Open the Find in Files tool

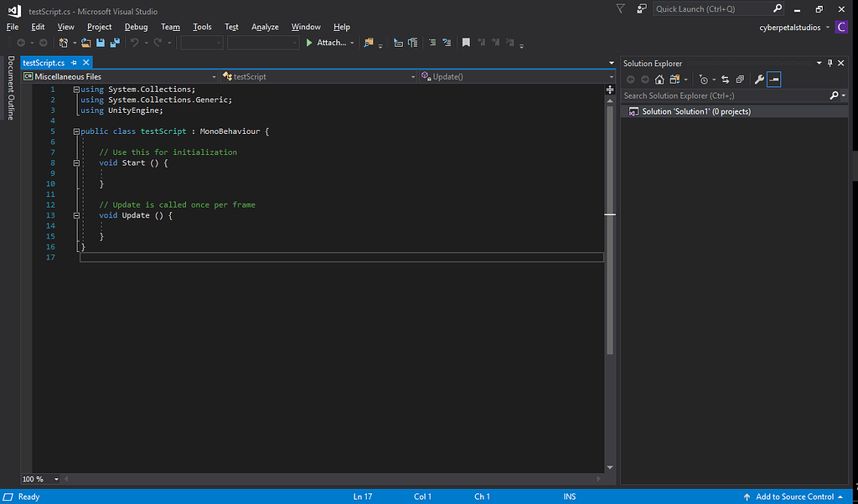click(369, 43)
